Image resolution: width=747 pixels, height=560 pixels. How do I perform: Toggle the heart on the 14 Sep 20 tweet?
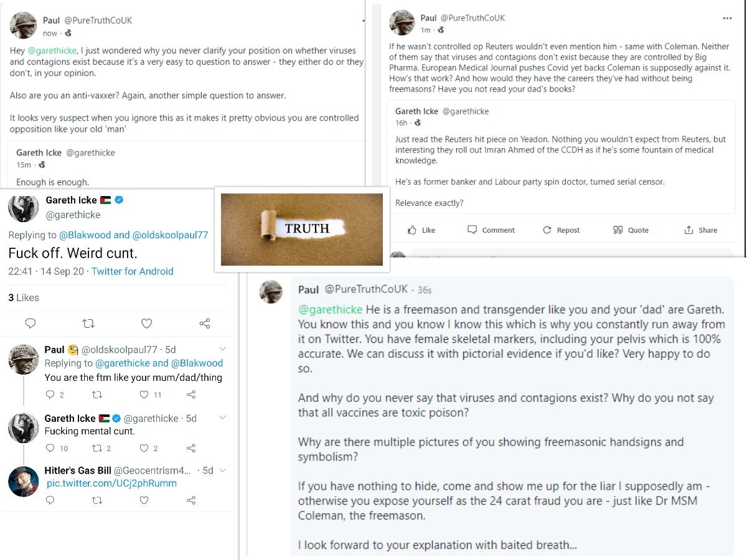(146, 324)
